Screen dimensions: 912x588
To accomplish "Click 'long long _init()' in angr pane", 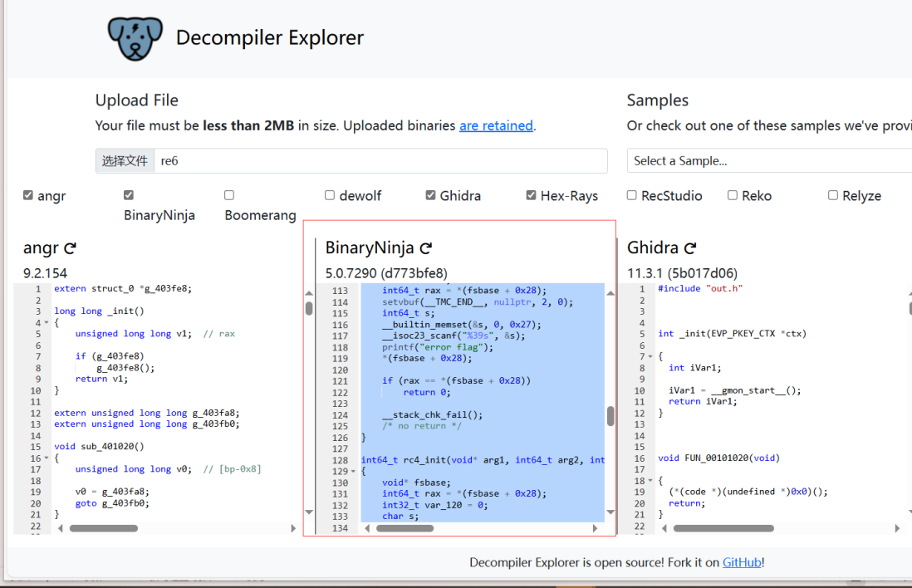I will (99, 311).
